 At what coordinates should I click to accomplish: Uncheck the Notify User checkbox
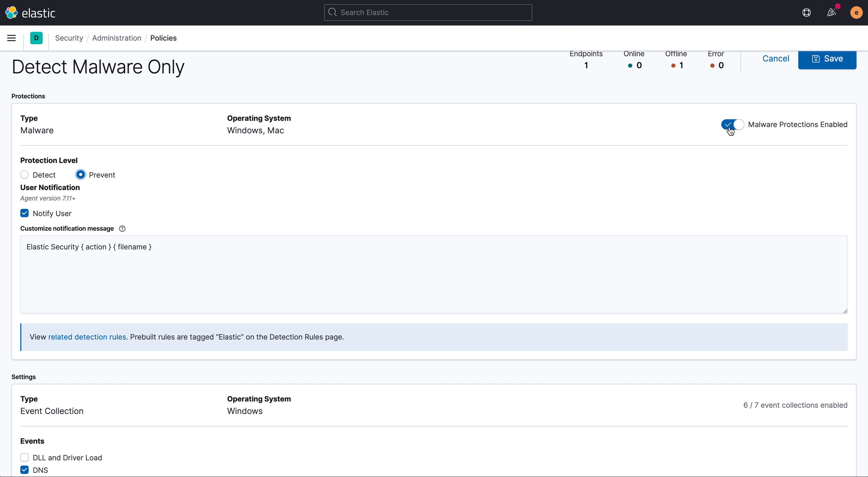tap(25, 214)
